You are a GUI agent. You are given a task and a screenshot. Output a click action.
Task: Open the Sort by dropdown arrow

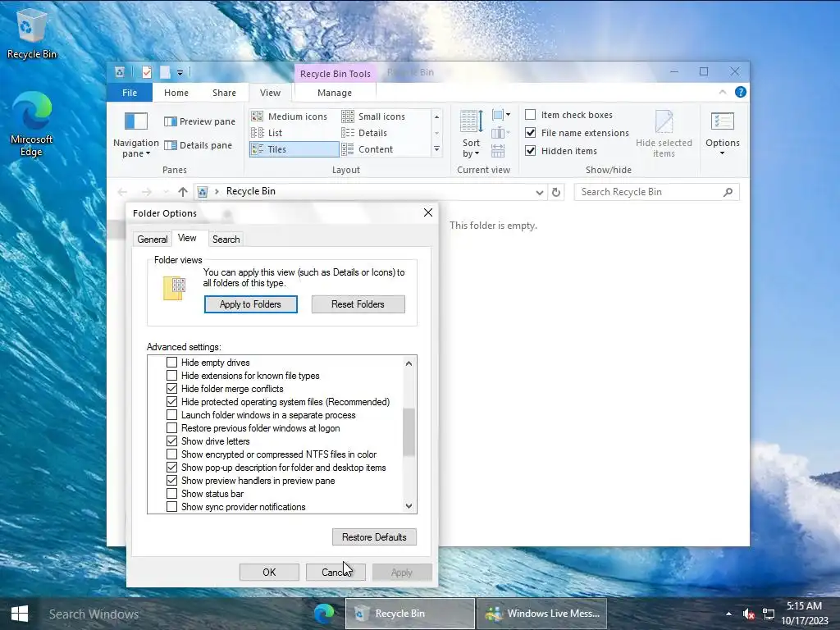477,154
